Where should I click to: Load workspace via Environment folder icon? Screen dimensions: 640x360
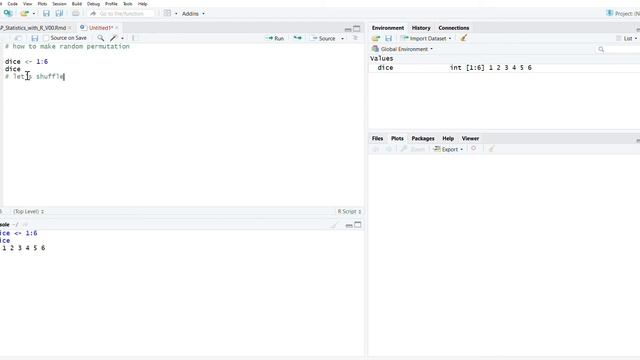(x=376, y=38)
